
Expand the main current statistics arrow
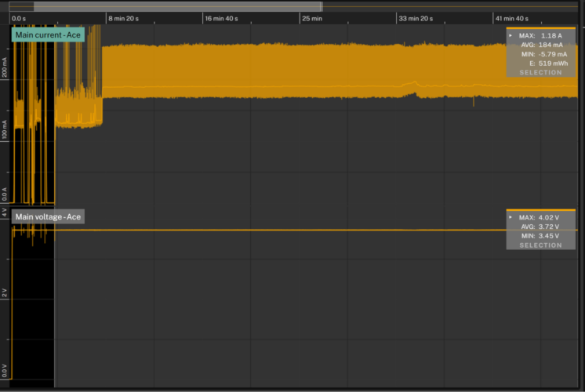click(x=511, y=35)
